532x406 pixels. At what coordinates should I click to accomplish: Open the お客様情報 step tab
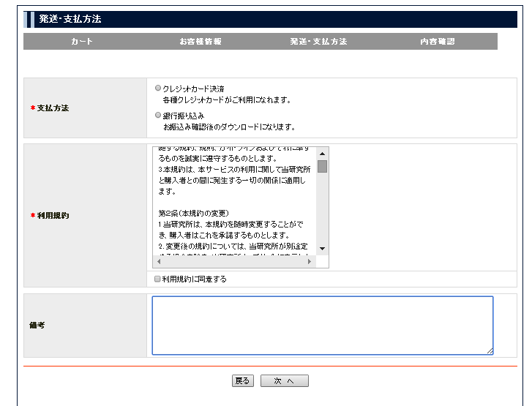click(x=200, y=42)
